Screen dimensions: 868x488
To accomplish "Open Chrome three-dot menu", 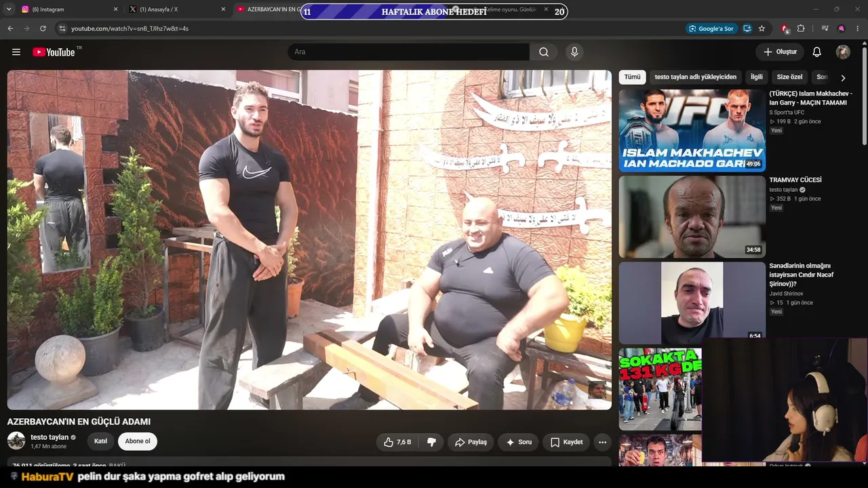I will click(x=858, y=28).
